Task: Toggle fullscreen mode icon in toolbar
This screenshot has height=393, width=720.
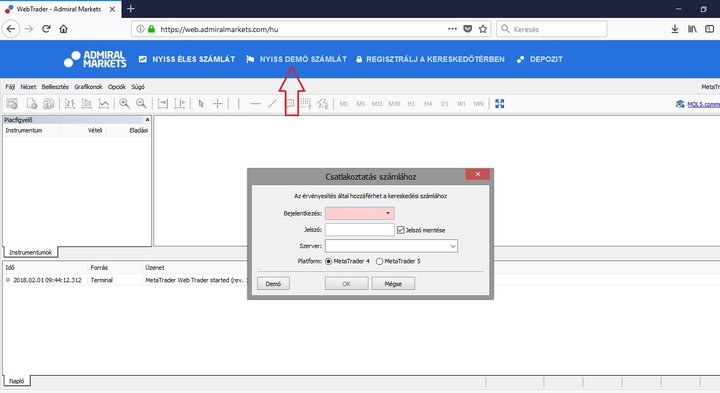Action: pyautogui.click(x=500, y=104)
